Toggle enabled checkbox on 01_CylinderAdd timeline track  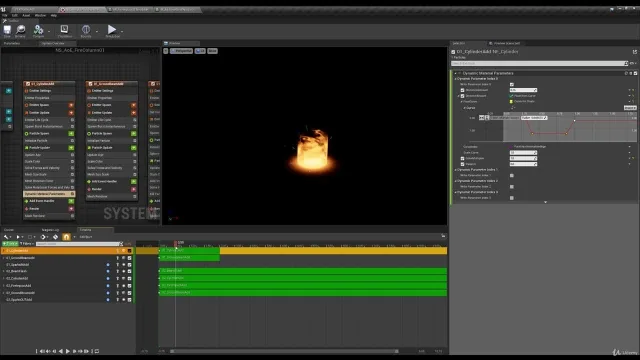(x=129, y=251)
